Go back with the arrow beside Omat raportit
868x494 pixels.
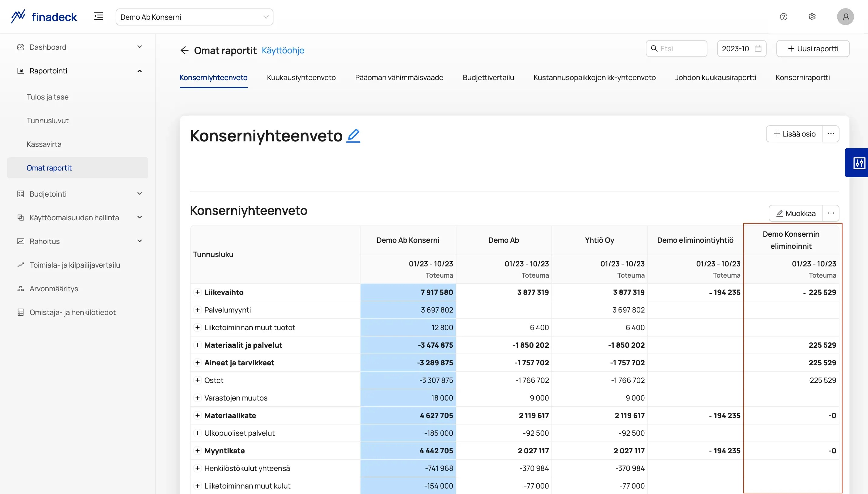(184, 50)
